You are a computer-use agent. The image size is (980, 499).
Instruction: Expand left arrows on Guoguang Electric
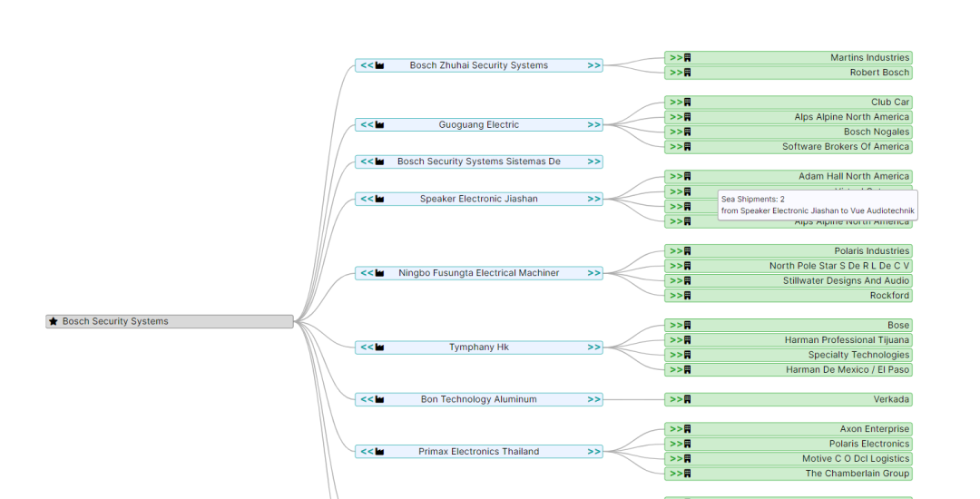pyautogui.click(x=367, y=125)
